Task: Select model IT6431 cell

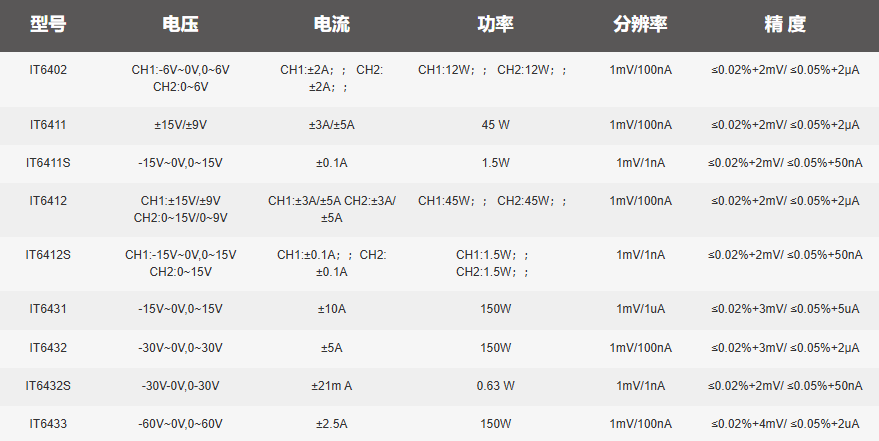Action: pyautogui.click(x=48, y=309)
